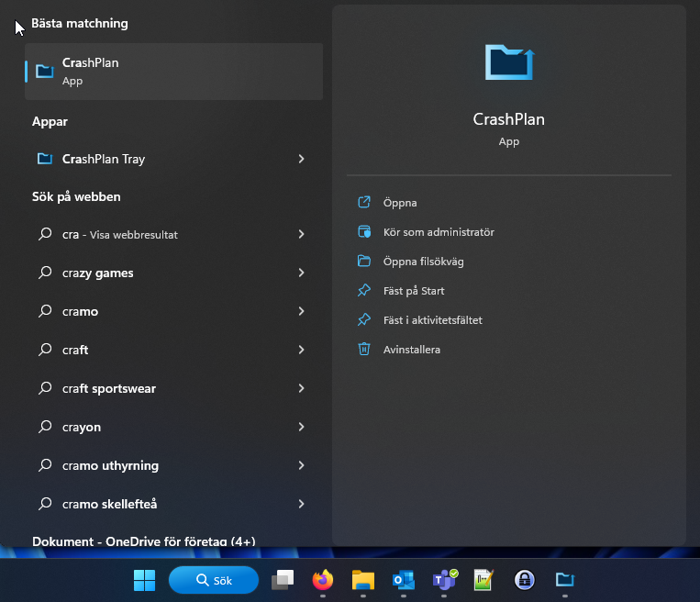Click search icon beside 'crazy games'
Screen dimensions: 700x602
[45, 273]
